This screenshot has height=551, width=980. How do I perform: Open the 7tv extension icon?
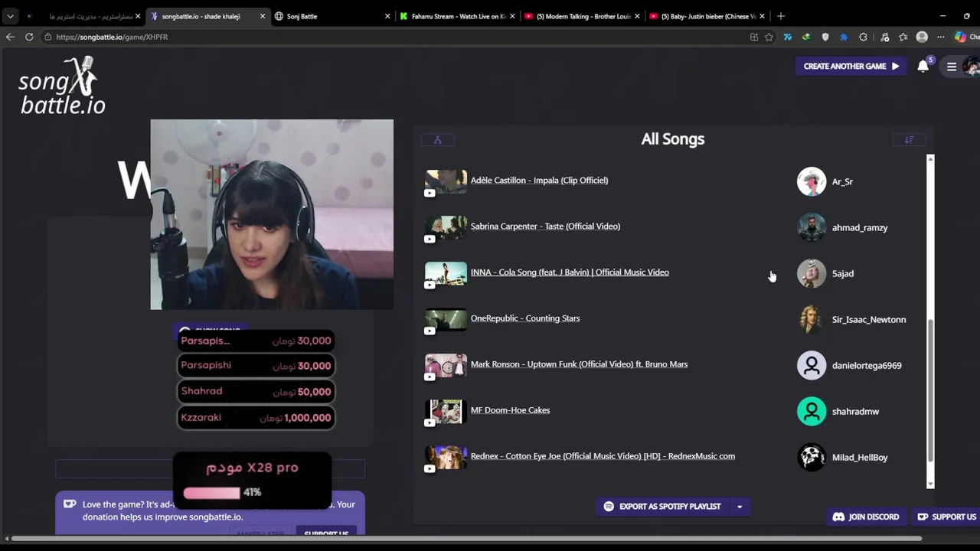(787, 37)
